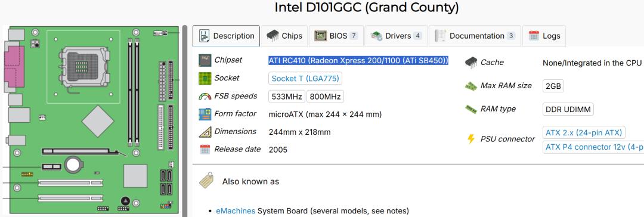
Task: Click the chip icon on Chips tab
Action: click(x=273, y=36)
